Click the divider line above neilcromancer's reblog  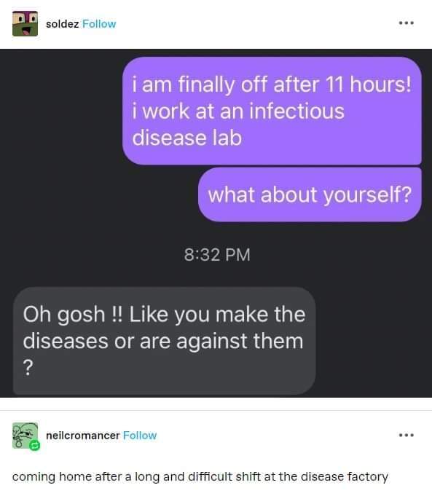216,410
